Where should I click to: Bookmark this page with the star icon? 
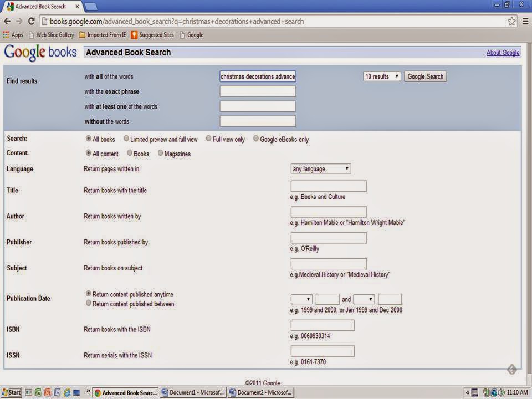[x=511, y=22]
